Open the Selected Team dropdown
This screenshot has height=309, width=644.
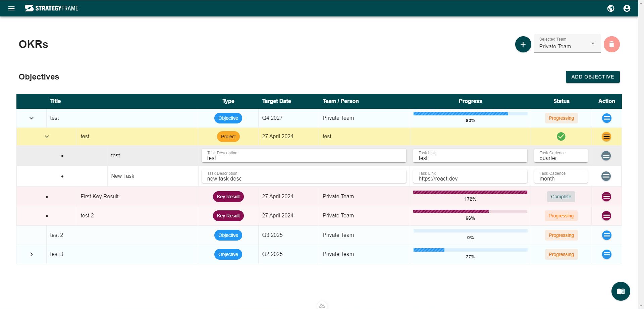coord(567,44)
